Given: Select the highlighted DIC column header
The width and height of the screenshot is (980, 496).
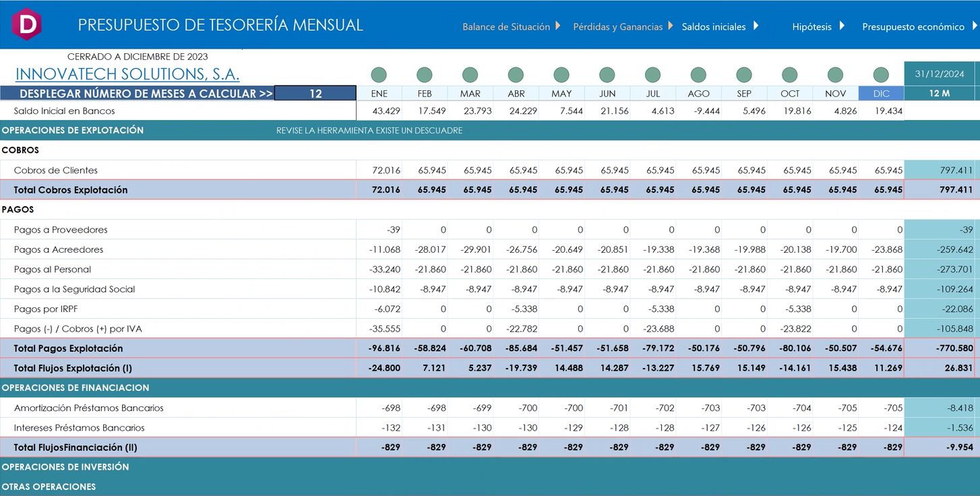Looking at the screenshot, I should click(x=881, y=94).
